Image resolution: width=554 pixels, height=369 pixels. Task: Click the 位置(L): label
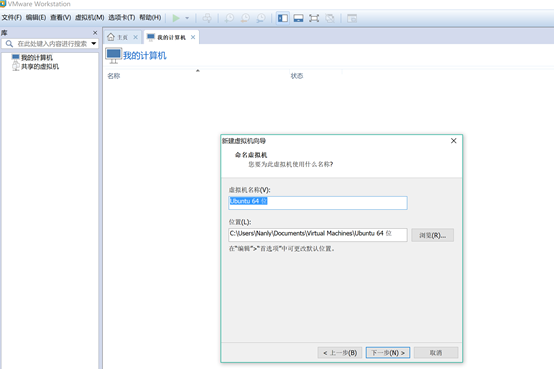click(x=240, y=222)
